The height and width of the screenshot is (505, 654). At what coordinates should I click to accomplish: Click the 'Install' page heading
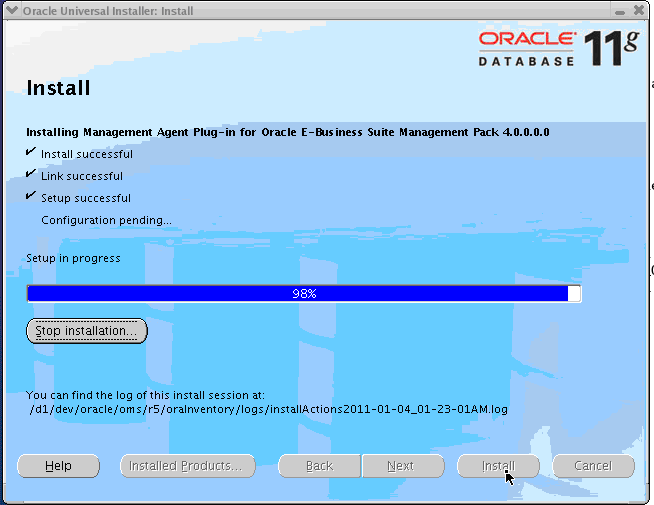pos(58,88)
